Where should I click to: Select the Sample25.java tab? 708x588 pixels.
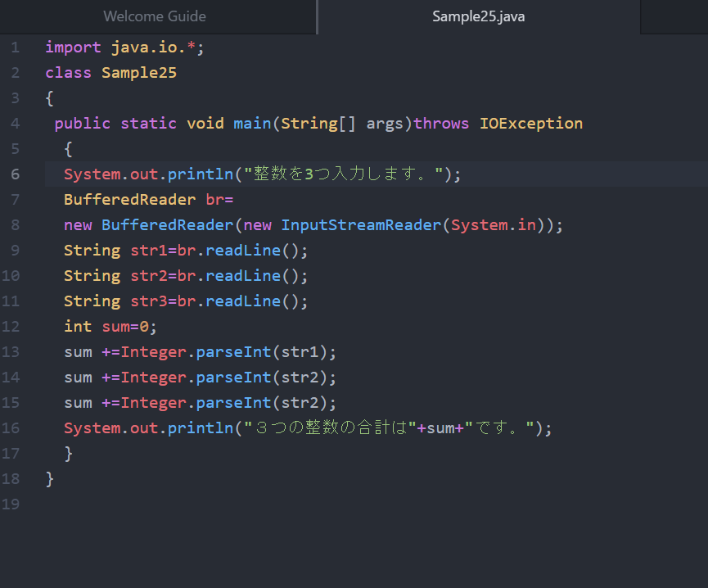click(479, 16)
